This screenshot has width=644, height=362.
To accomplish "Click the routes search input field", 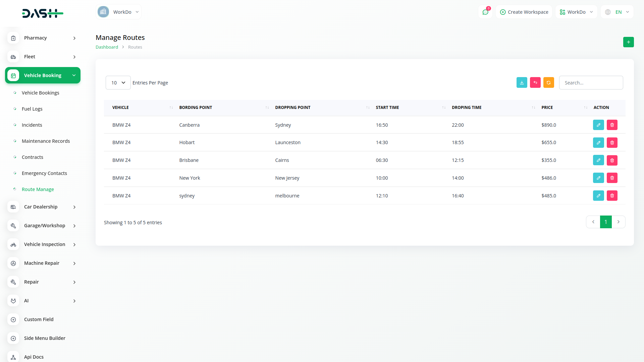I will pyautogui.click(x=591, y=82).
